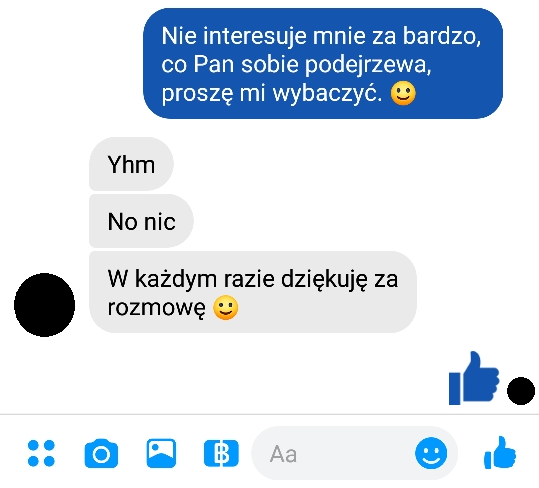Tap the "B" card icon beside gallery

click(221, 453)
